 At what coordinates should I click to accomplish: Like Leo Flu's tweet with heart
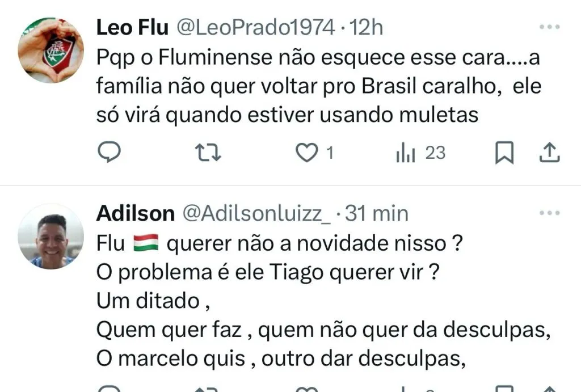coord(307,154)
